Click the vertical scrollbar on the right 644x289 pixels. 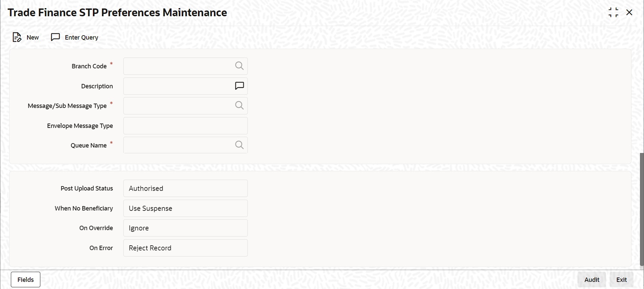(642, 209)
